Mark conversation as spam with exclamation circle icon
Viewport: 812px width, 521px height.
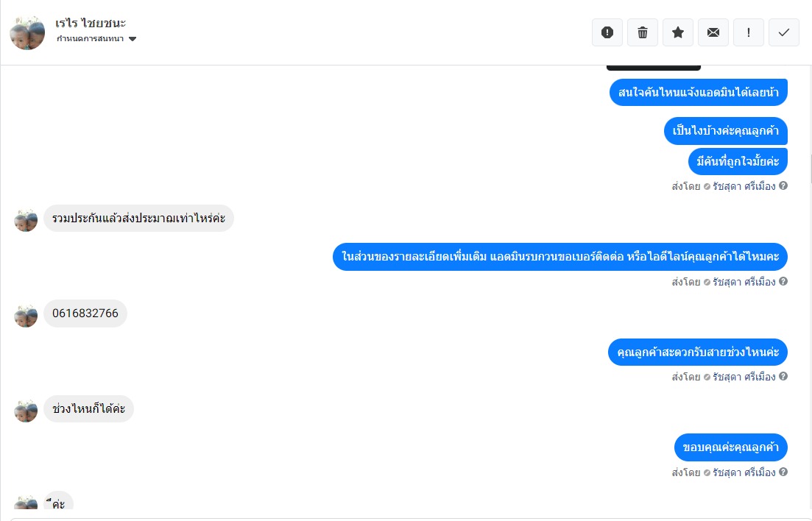[607, 32]
